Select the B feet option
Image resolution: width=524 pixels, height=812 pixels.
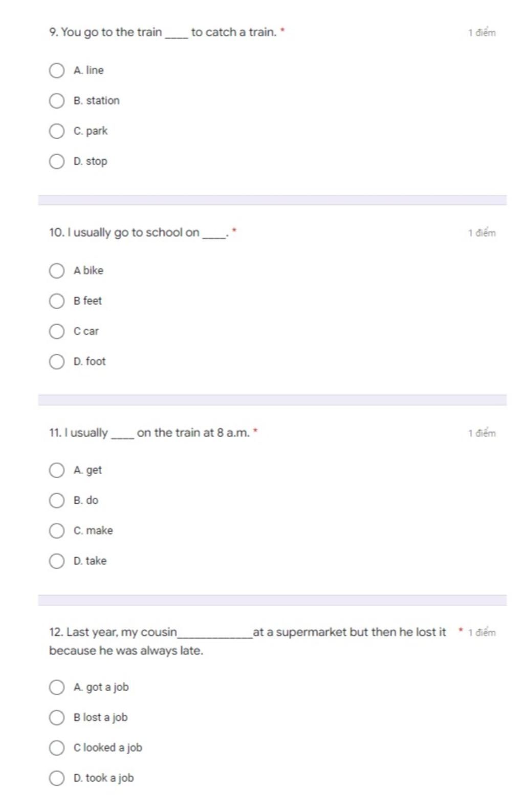(x=57, y=301)
